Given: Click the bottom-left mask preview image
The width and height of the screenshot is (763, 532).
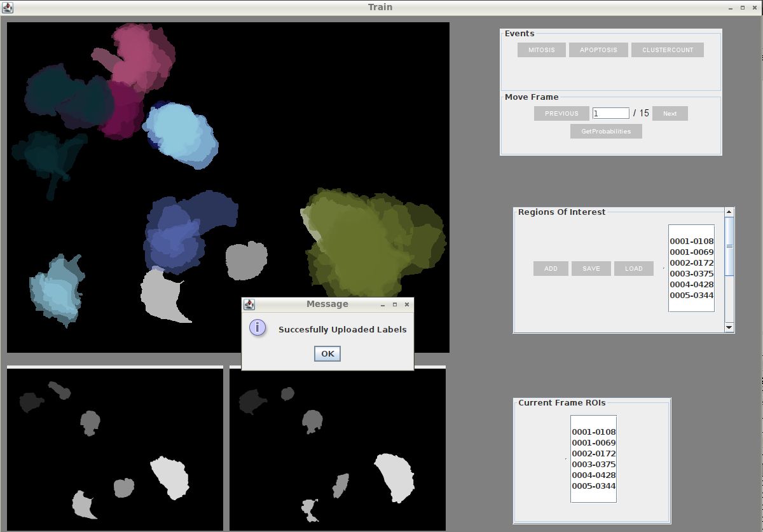Looking at the screenshot, I should click(115, 448).
